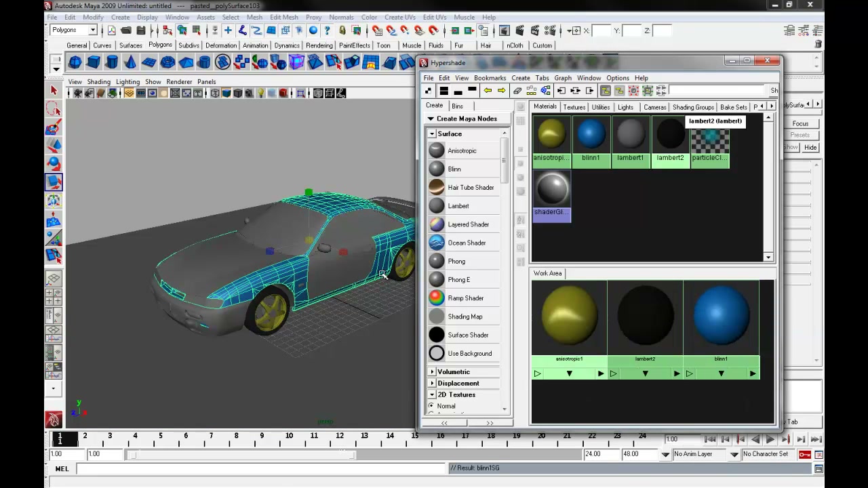Activate the Rotate tool in the toolbox
Viewport: 868px width, 488px height.
[x=54, y=163]
